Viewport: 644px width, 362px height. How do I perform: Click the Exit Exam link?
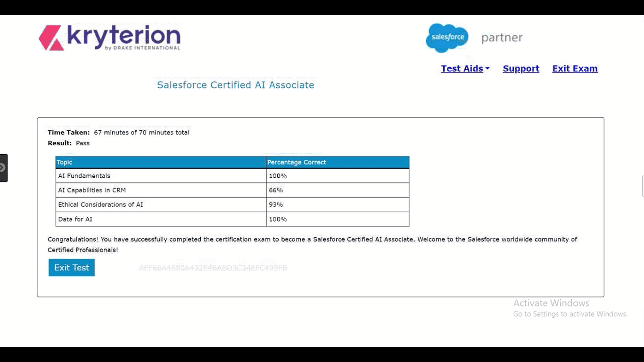pos(575,69)
